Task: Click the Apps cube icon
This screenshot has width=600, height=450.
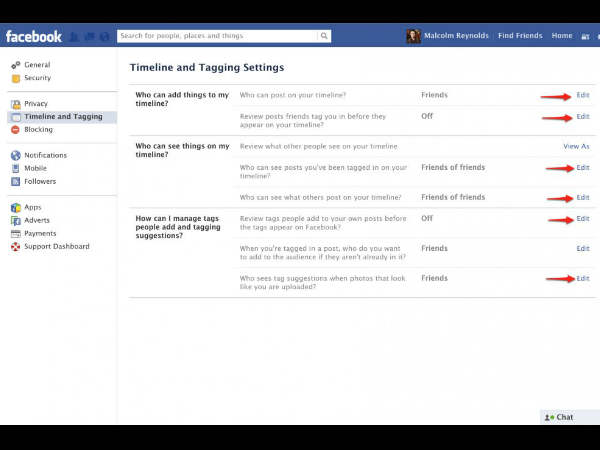Action: 16,207
